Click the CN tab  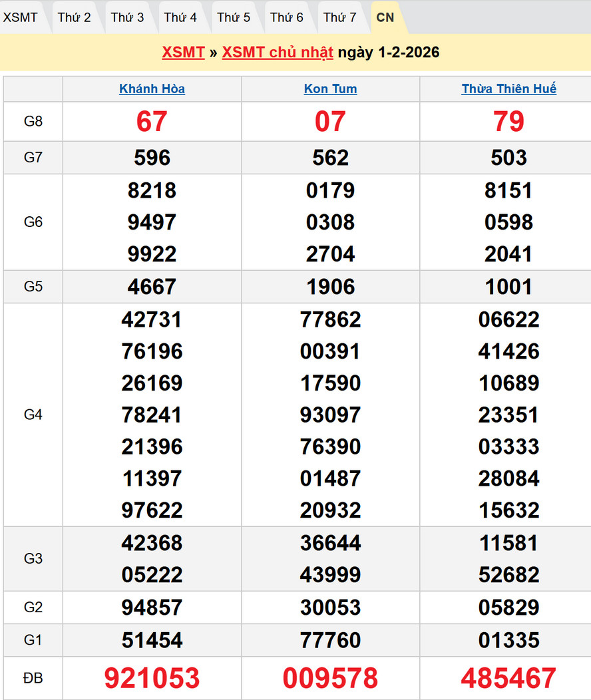tap(385, 17)
